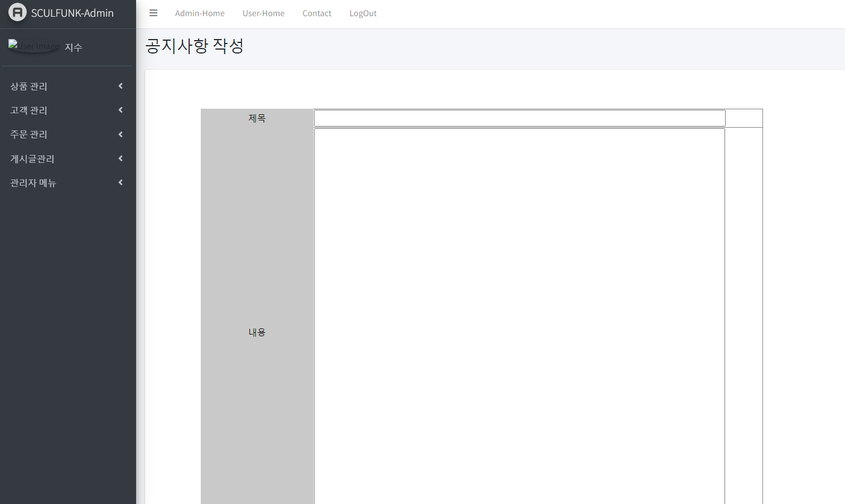
Task: Click the broken User Image avatar
Action: click(33, 46)
